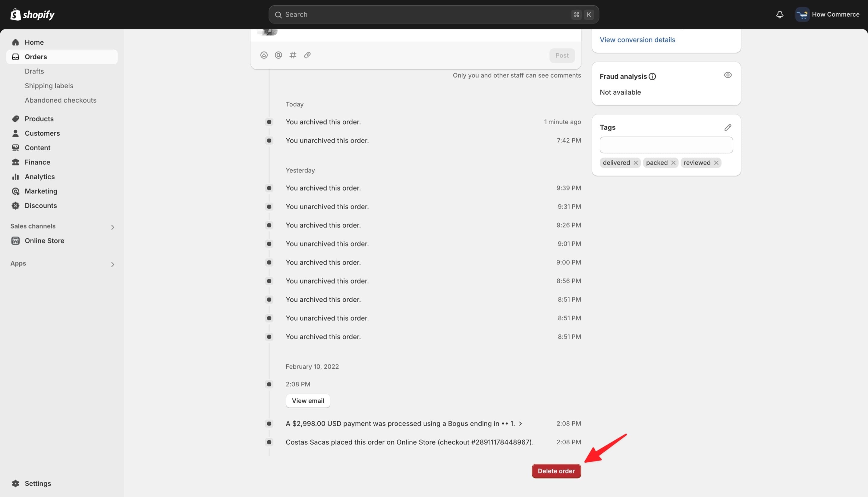This screenshot has height=497, width=868.
Task: Open the Discounts section
Action: pos(41,206)
